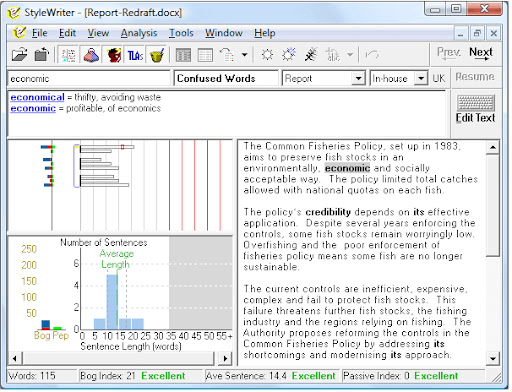Click the blue Bog bar in chart
This screenshot has width=512, height=392.
[46, 324]
